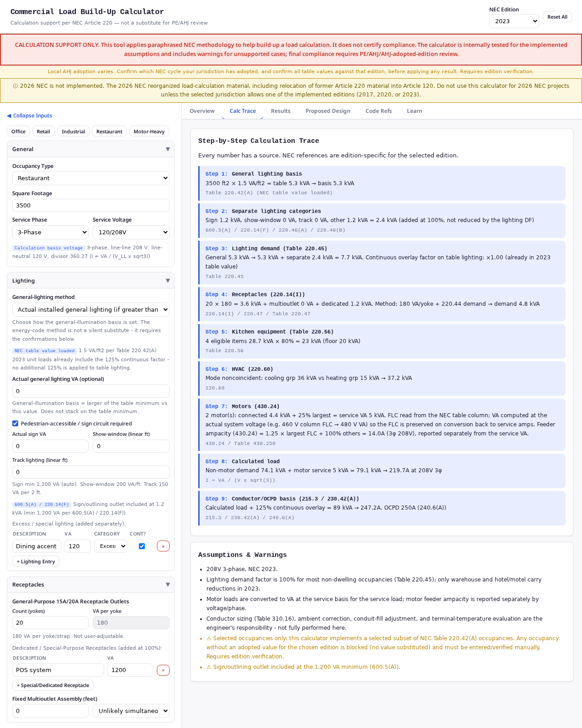Click 'Step 7: Motors (430.24)' heading
Screen dimensions: 582x728
pyautogui.click(x=242, y=406)
